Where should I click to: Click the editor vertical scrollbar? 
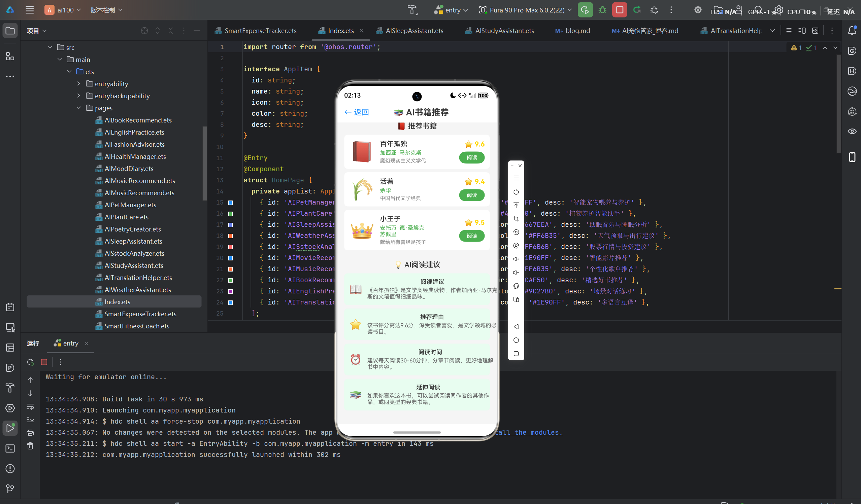[839, 104]
